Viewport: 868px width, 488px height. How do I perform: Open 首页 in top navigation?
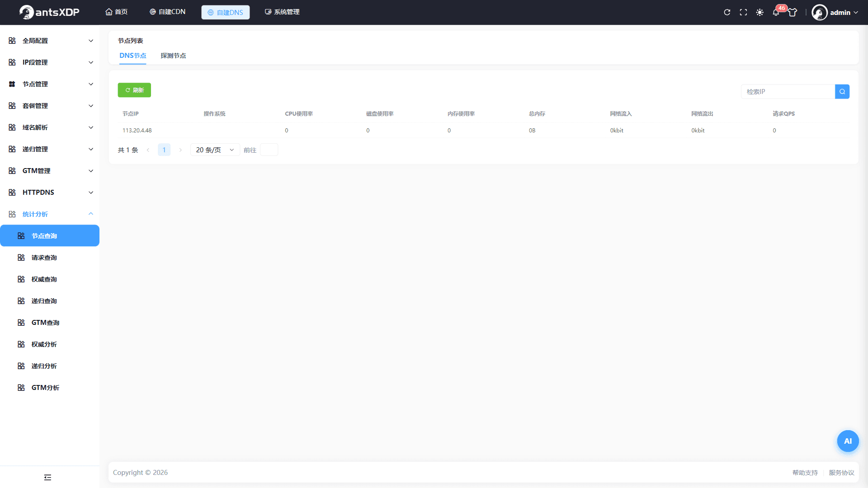(x=117, y=12)
